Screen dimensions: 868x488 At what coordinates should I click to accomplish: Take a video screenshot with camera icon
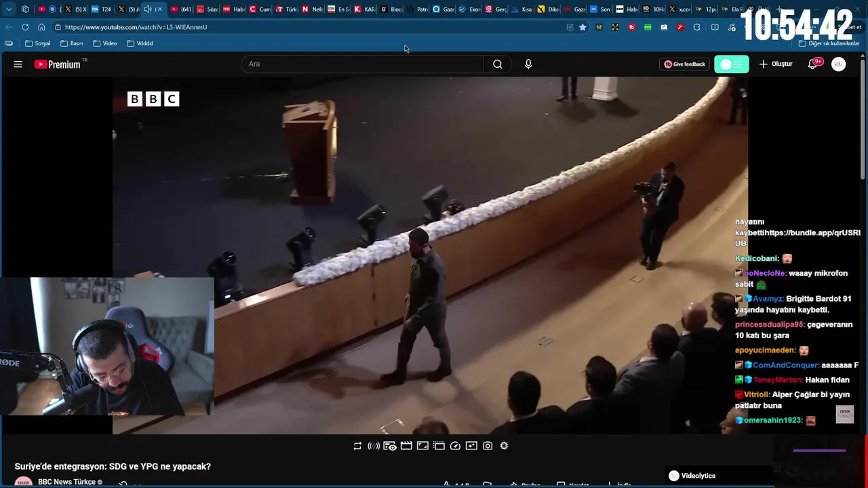click(488, 445)
